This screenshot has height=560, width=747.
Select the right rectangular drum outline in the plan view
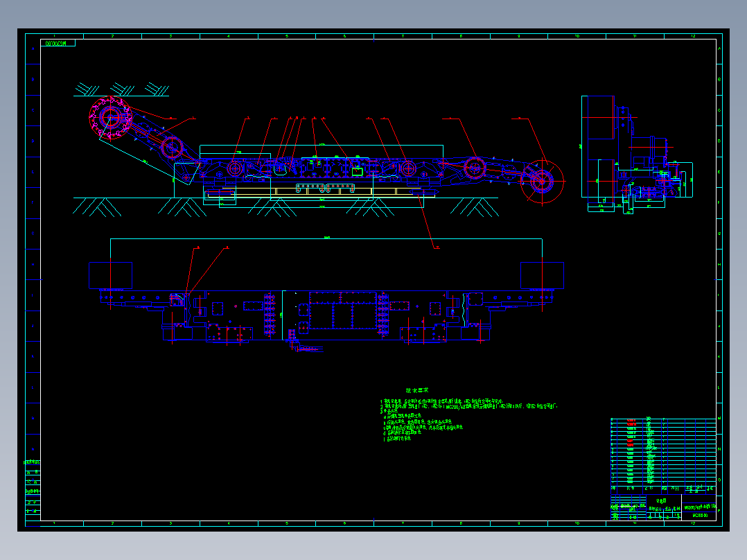click(542, 275)
